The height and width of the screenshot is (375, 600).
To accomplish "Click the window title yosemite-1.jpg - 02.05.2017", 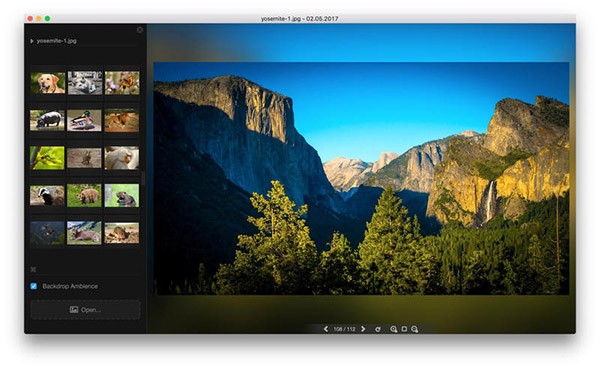I will point(300,18).
